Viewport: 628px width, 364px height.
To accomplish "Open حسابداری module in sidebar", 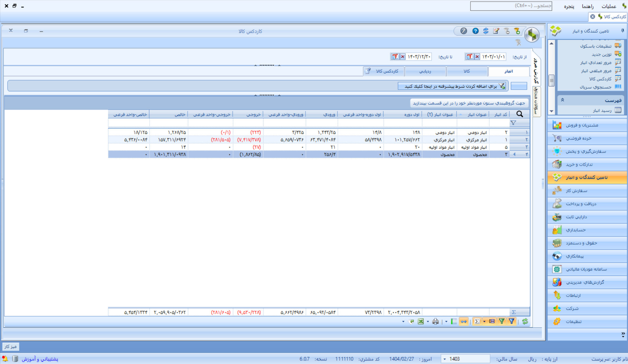I will tap(587, 230).
